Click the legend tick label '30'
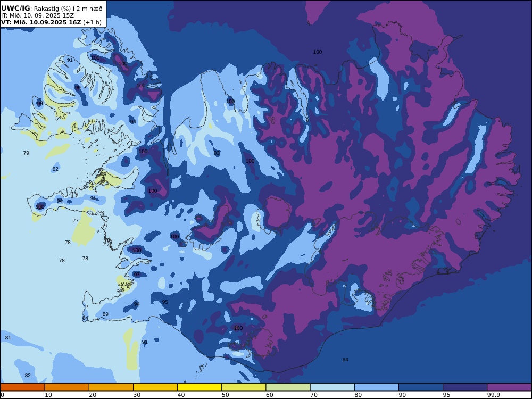 137,395
